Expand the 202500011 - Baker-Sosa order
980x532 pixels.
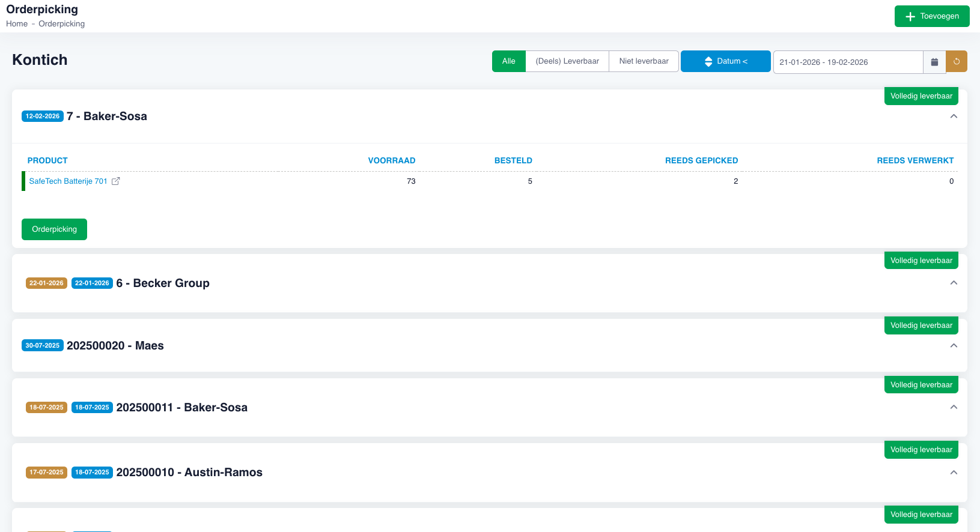tap(954, 407)
